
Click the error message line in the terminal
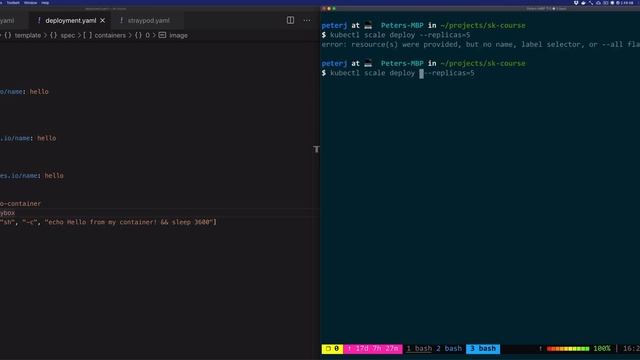[x=480, y=44]
